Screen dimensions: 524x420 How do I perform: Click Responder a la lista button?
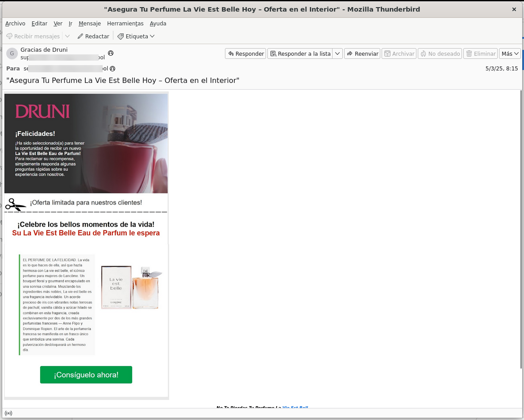tap(300, 54)
